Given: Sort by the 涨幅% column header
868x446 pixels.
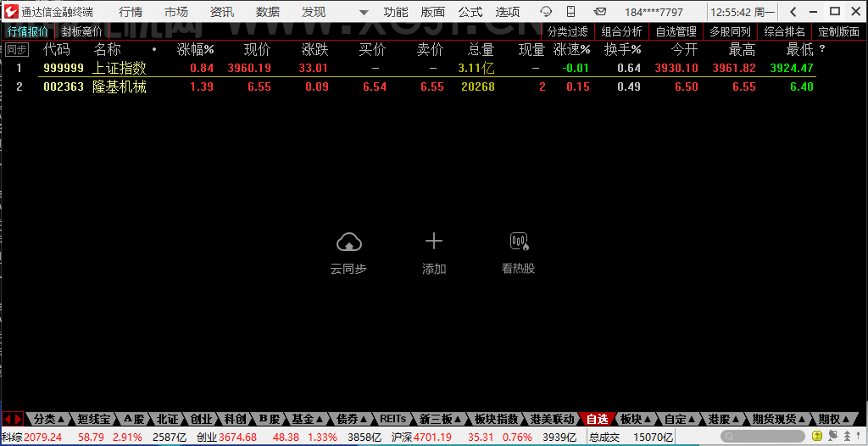Looking at the screenshot, I should pos(196,50).
